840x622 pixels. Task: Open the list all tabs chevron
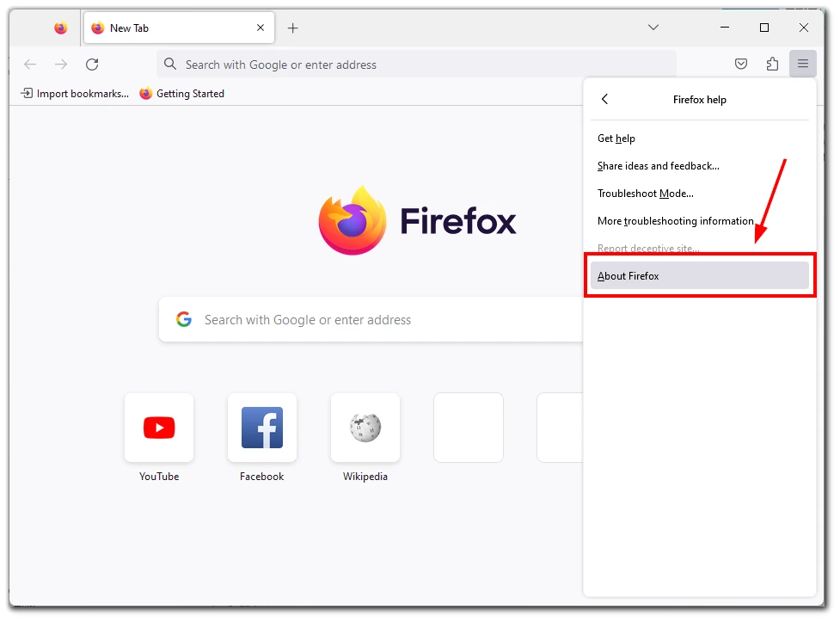pos(653,28)
